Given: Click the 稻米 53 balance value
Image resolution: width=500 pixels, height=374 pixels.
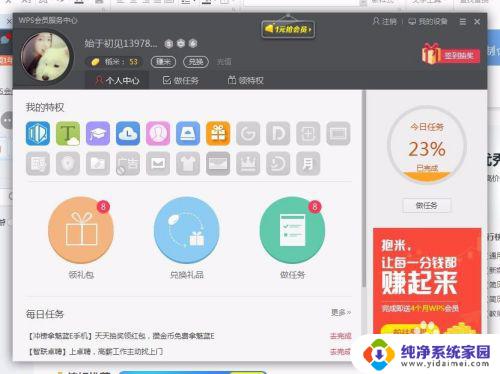Looking at the screenshot, I should (x=133, y=62).
